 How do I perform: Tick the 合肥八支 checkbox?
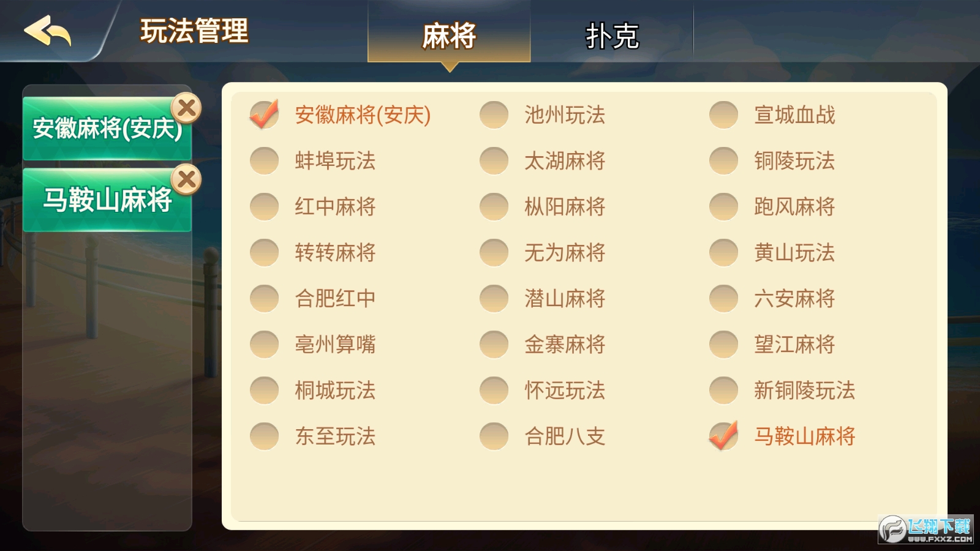(x=494, y=436)
